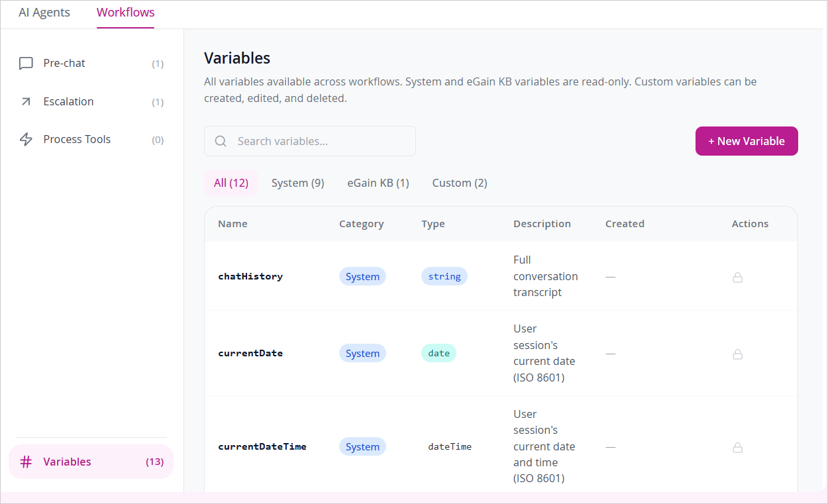
Task: Open the Process Tools section
Action: (91, 139)
